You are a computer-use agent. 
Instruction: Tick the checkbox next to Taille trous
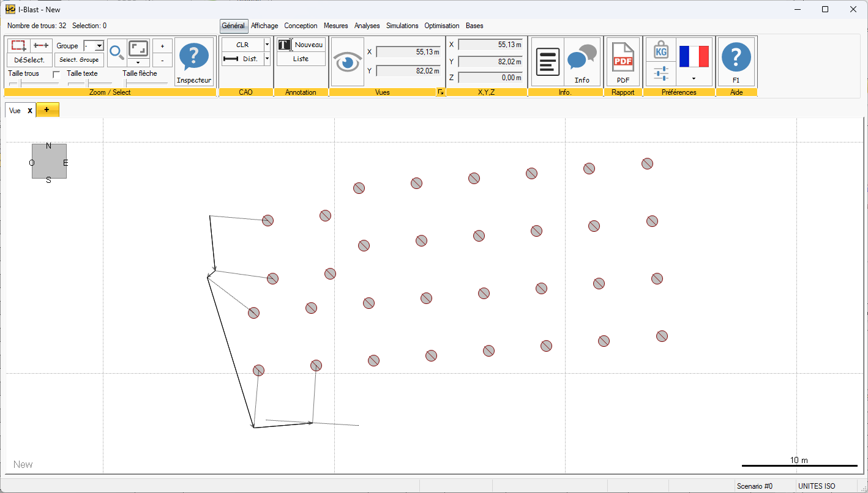57,74
